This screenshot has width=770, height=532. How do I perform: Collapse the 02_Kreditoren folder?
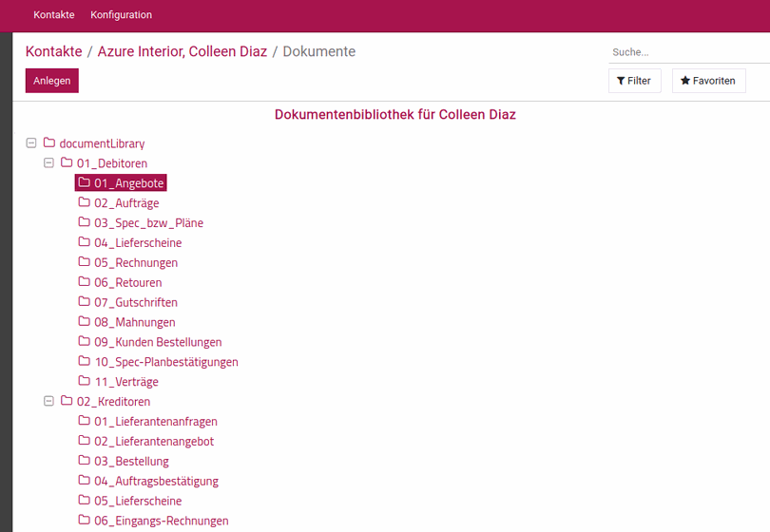coord(48,401)
